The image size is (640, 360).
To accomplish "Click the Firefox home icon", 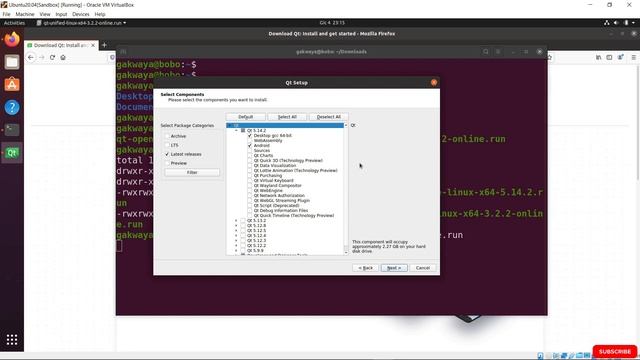I will tap(63, 58).
